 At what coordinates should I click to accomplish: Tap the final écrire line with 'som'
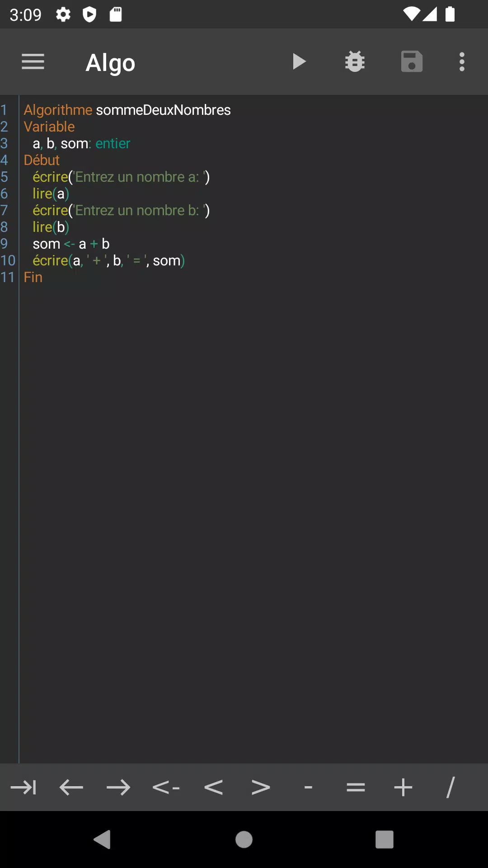point(108,260)
